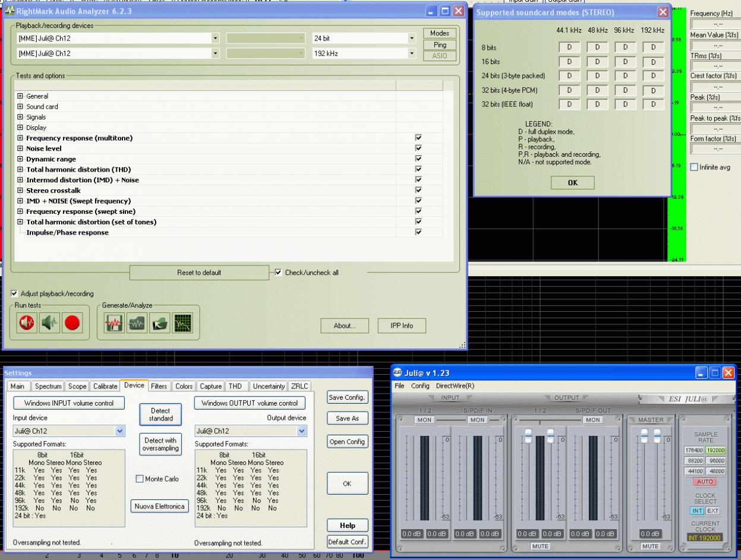Open Input device dropdown in Settings
The height and width of the screenshot is (560, 741).
point(120,431)
